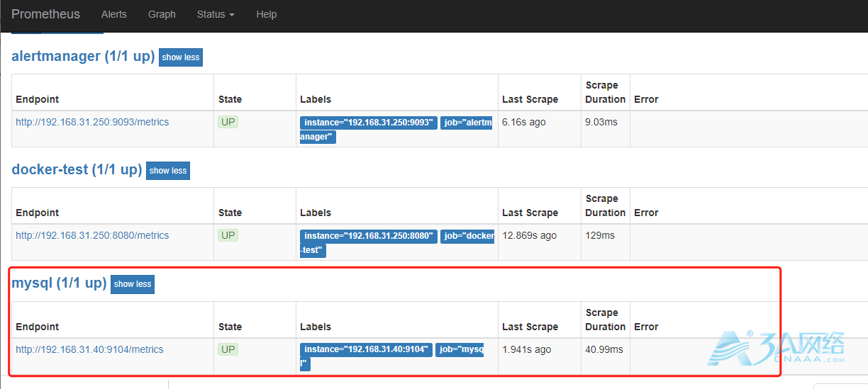Click Labels column header in docker-test table
Screen dimensions: 868x389
(x=316, y=213)
